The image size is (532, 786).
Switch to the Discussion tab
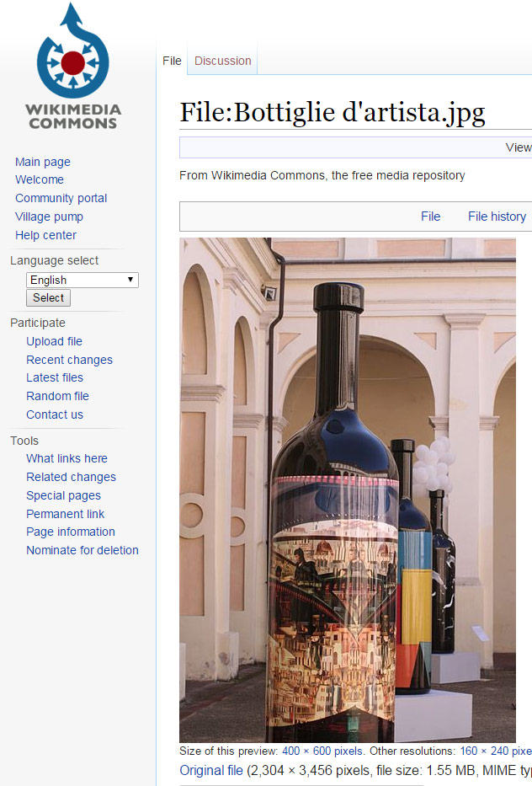(x=223, y=61)
